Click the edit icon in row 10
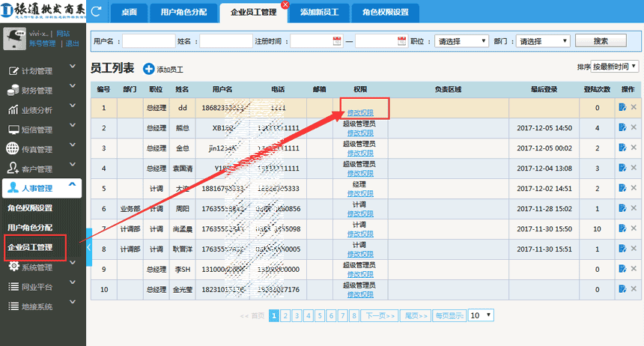Viewport: 644px width, 346px height. (x=622, y=289)
